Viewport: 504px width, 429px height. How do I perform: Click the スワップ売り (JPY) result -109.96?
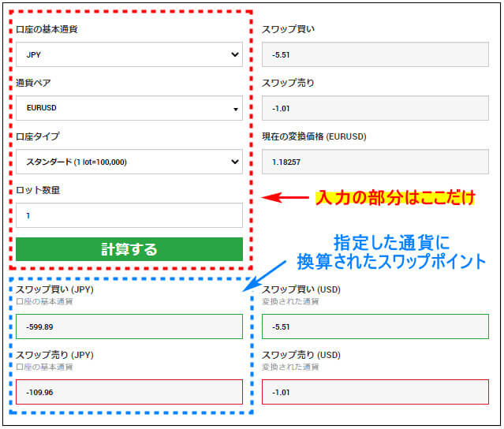(129, 392)
